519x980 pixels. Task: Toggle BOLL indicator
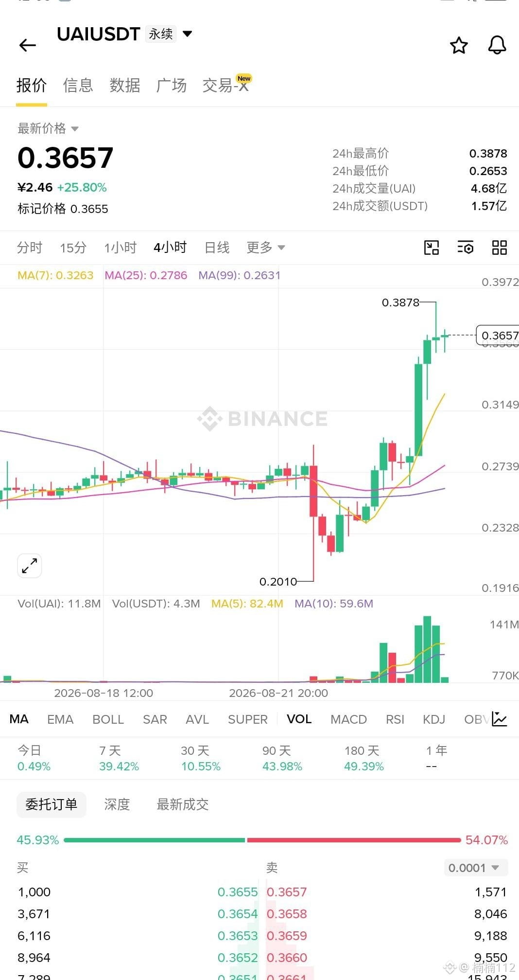tap(108, 719)
